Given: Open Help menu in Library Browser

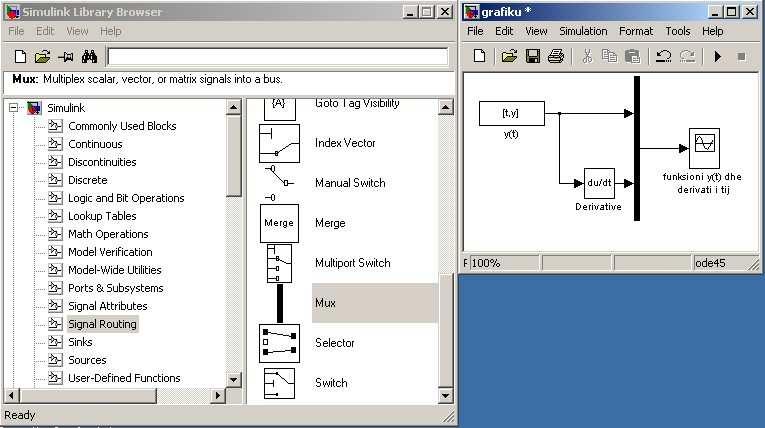Looking at the screenshot, I should [111, 31].
